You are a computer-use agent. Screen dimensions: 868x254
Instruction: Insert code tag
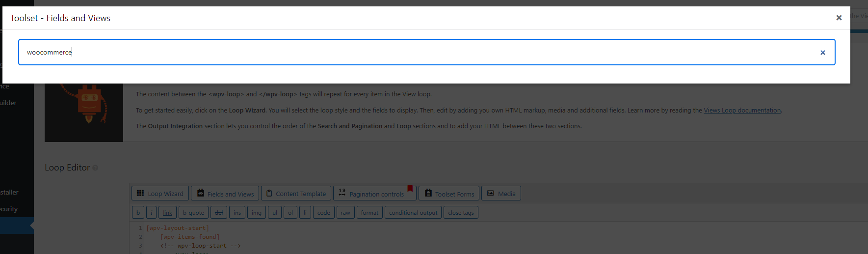pos(324,212)
